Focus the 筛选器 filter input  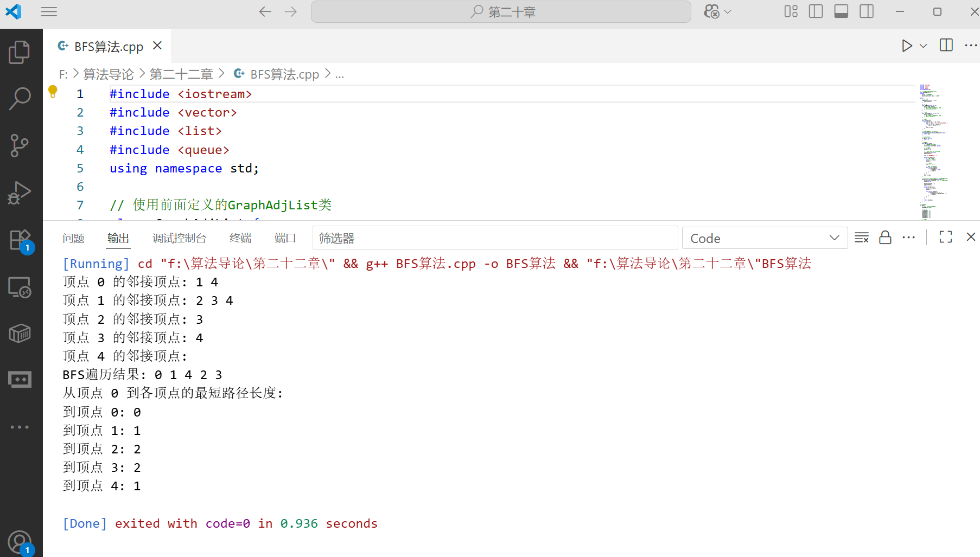[495, 238]
